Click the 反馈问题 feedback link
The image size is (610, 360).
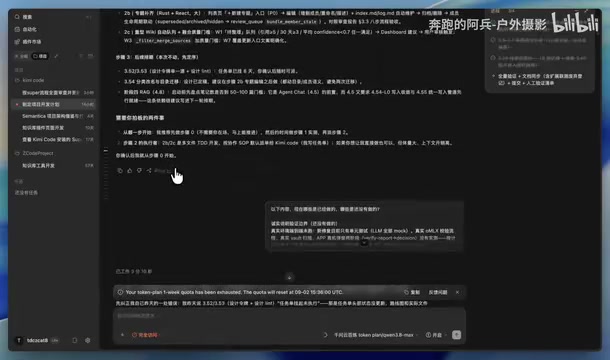(438, 292)
